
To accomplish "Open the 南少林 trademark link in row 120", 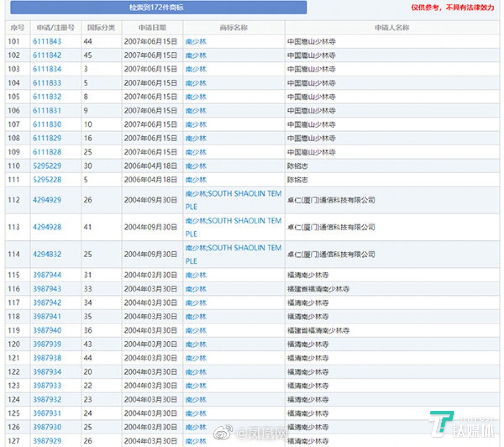I will tap(196, 344).
